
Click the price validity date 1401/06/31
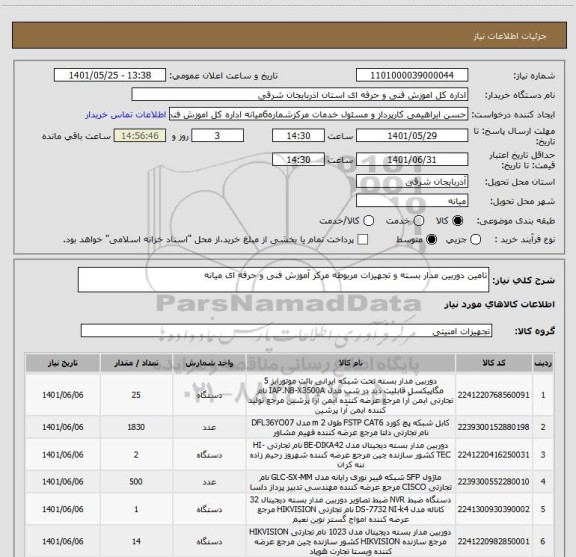412,159
